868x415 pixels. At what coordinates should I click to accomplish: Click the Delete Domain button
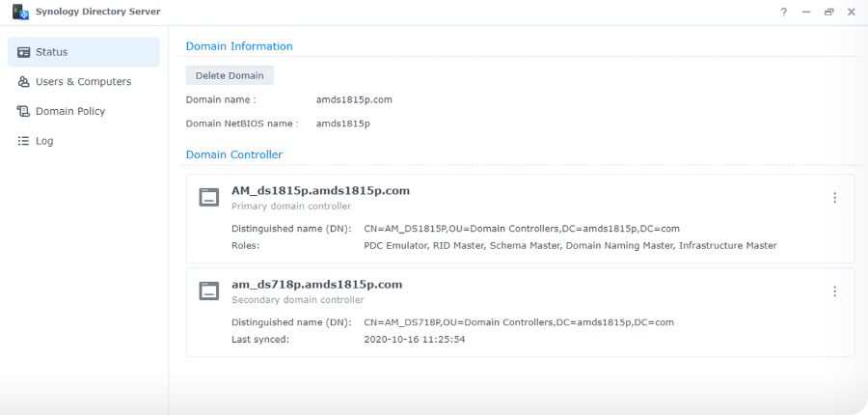point(230,75)
